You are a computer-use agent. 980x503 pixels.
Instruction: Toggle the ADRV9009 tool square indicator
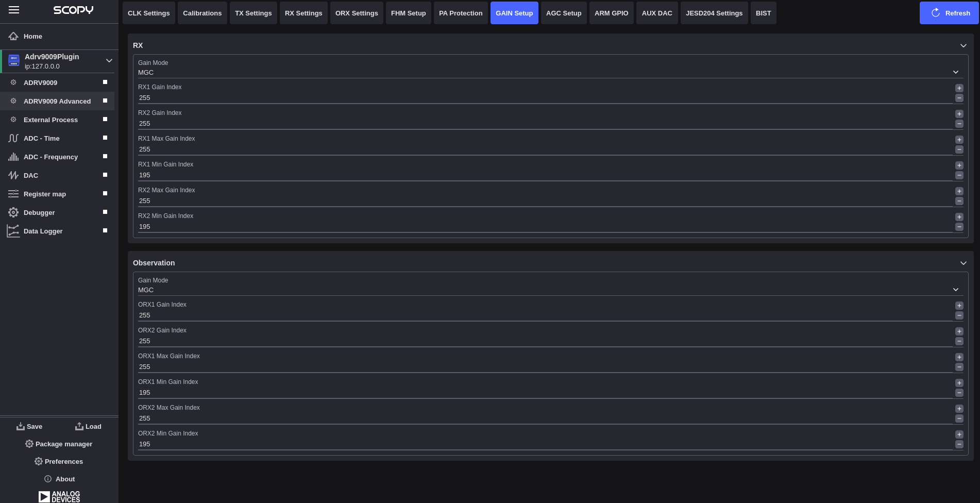(105, 82)
